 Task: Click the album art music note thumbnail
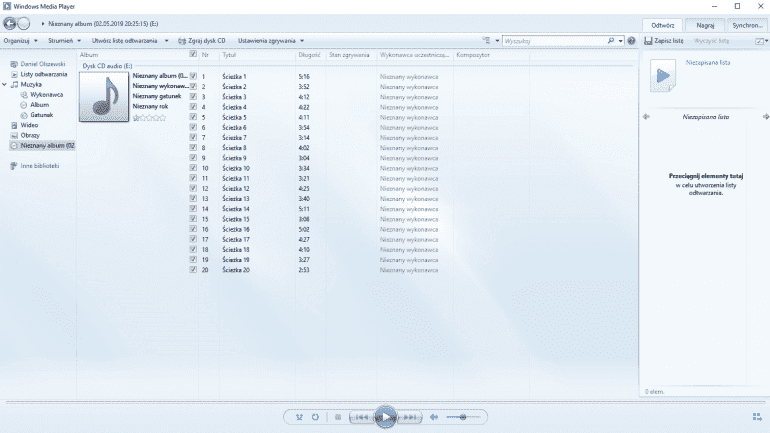coord(104,97)
